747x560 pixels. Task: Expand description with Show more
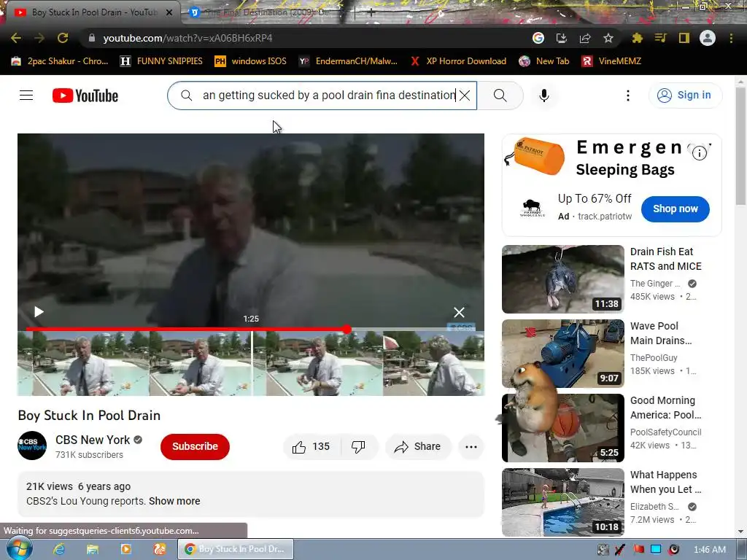[x=174, y=501]
